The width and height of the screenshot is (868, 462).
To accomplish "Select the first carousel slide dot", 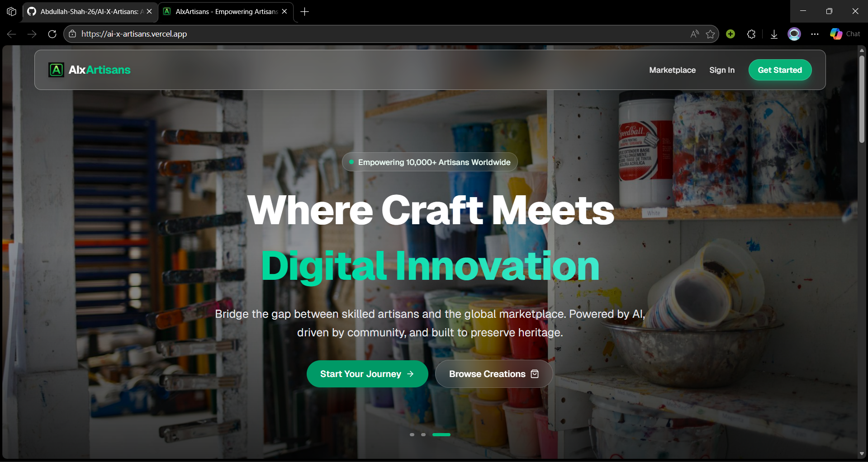I will pyautogui.click(x=412, y=434).
